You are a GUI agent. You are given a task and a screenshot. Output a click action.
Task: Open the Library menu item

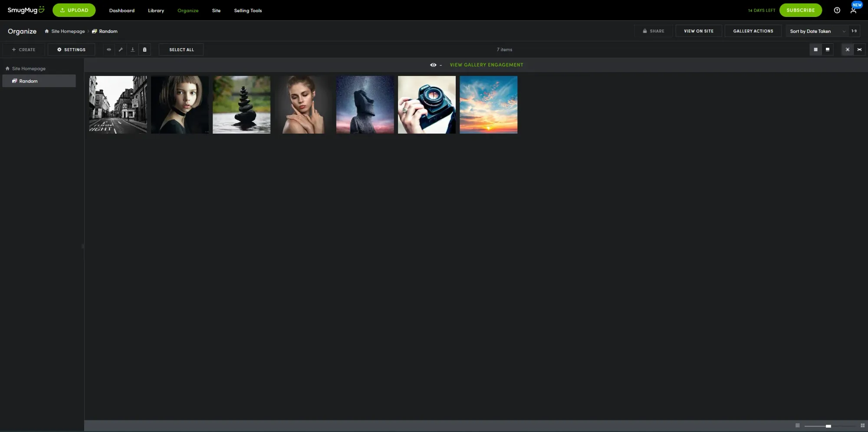click(156, 10)
